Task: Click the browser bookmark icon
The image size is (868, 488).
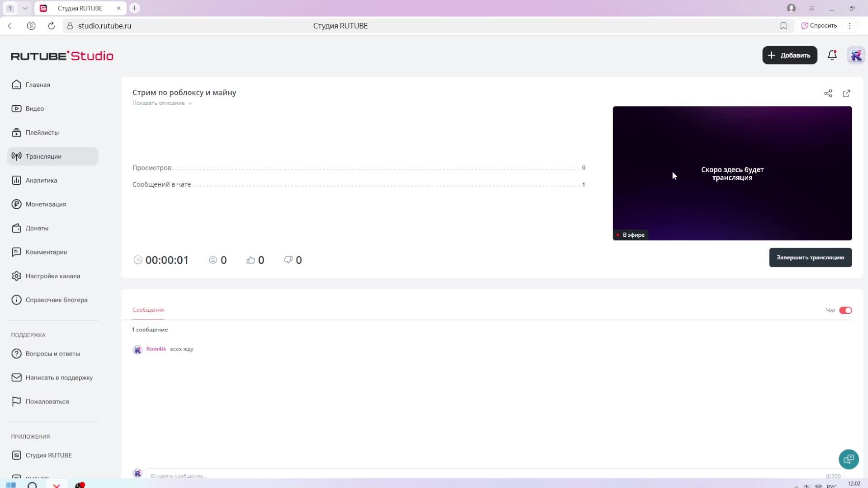Action: coord(783,26)
